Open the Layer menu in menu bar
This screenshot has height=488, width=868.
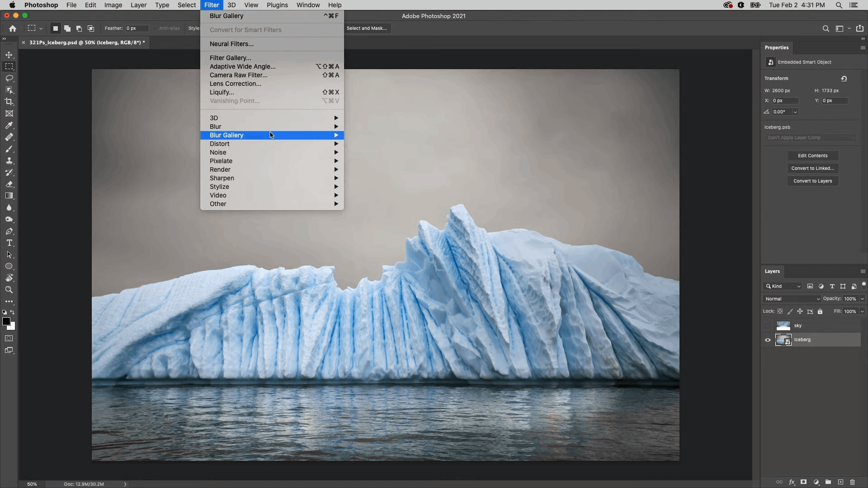tap(138, 5)
